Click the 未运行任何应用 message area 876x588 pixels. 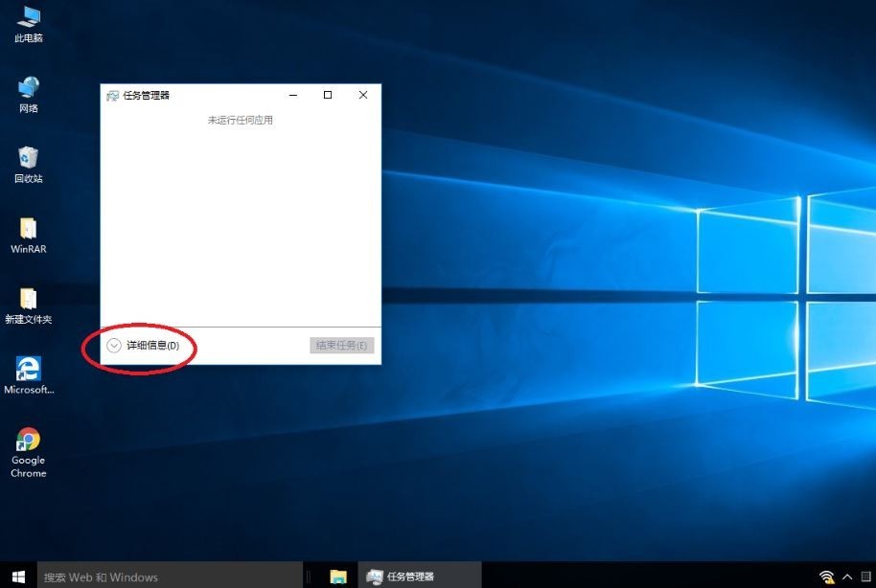[242, 120]
